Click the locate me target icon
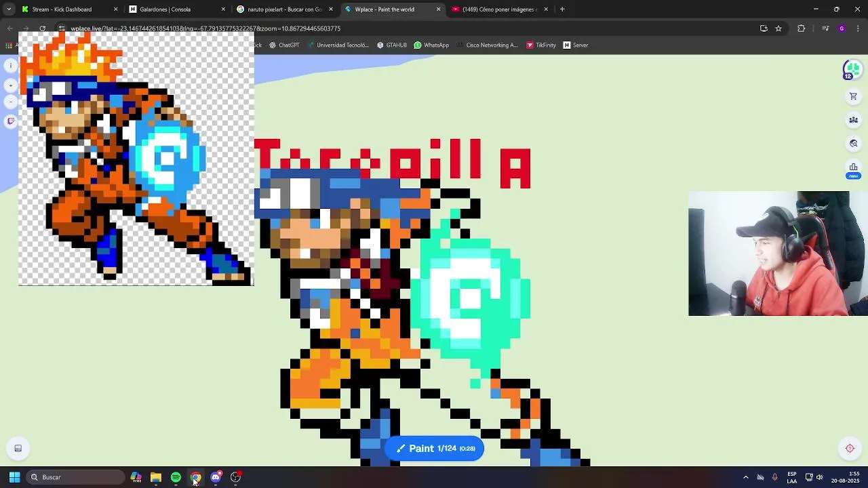Viewport: 868px width, 488px height. [850, 448]
